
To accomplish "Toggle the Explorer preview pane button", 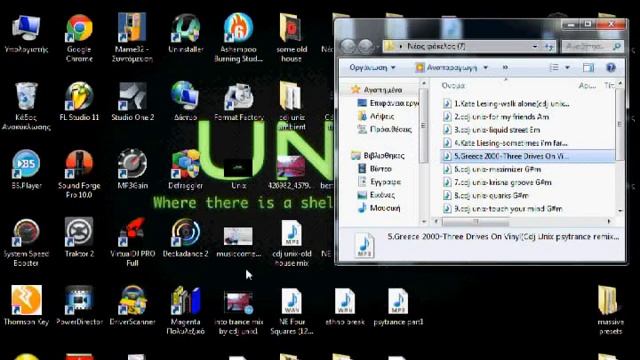I will pyautogui.click(x=588, y=67).
